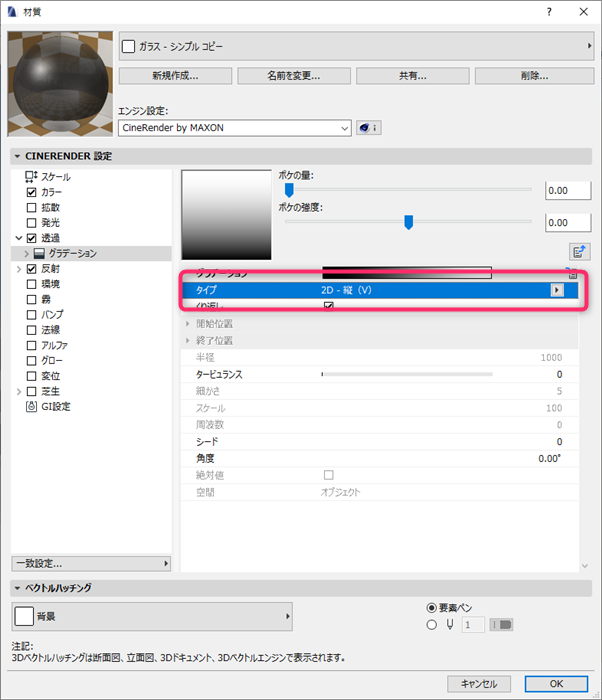Viewport: 602px width, 700px height.
Task: Click the hatching fill swatch beside 背景
Action: click(24, 617)
